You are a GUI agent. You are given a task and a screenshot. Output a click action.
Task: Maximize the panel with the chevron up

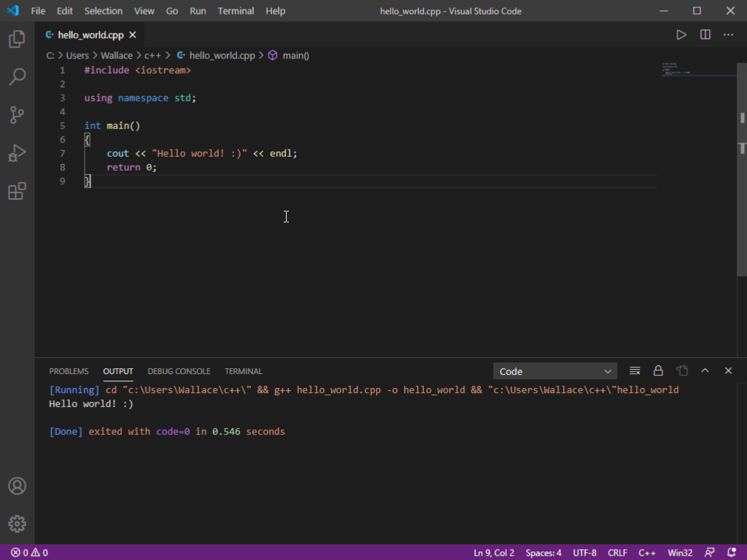click(x=705, y=370)
